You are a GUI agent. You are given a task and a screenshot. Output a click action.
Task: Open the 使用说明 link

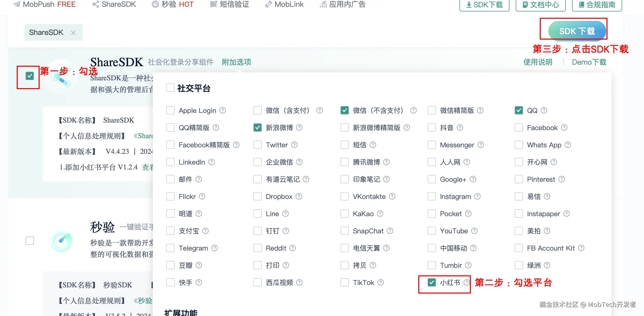(x=538, y=62)
